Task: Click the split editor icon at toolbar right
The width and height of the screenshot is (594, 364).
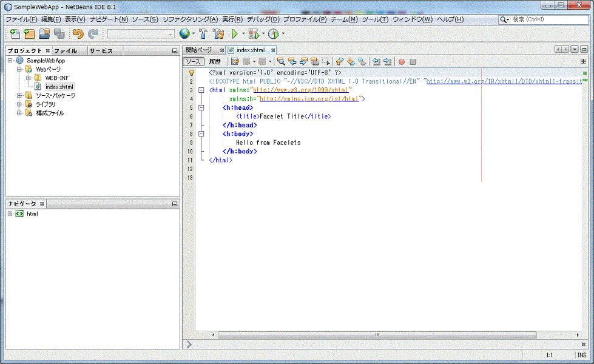Action: click(584, 61)
